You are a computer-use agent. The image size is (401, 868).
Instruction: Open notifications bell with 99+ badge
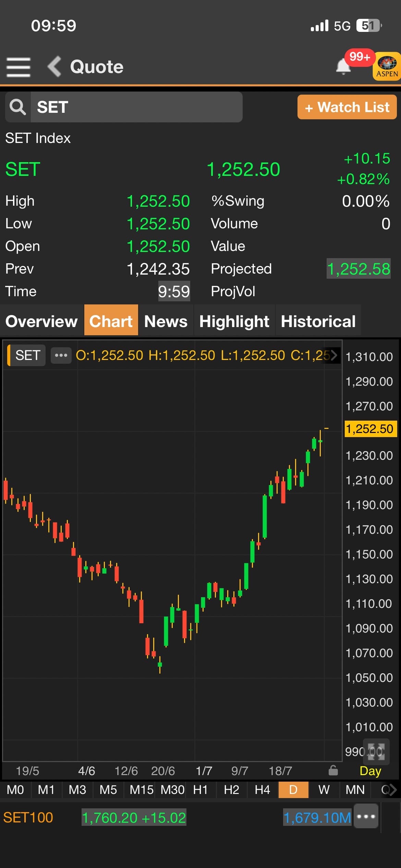pyautogui.click(x=343, y=66)
